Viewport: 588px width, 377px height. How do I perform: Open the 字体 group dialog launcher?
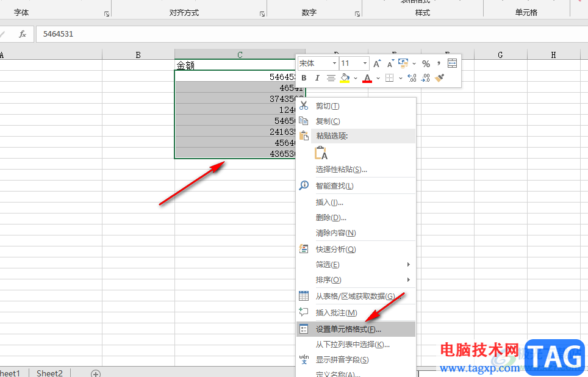pyautogui.click(x=107, y=14)
